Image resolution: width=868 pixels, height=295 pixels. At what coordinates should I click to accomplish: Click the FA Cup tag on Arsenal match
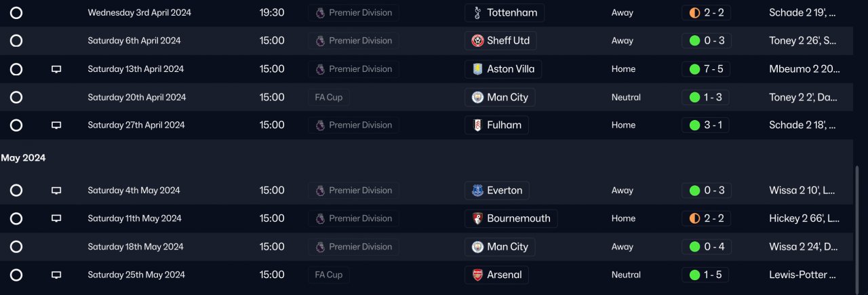point(328,275)
